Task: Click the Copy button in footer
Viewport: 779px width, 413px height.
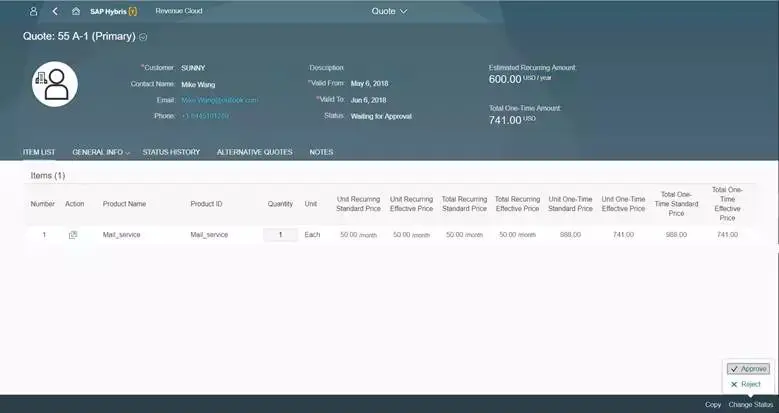Action: coord(713,405)
